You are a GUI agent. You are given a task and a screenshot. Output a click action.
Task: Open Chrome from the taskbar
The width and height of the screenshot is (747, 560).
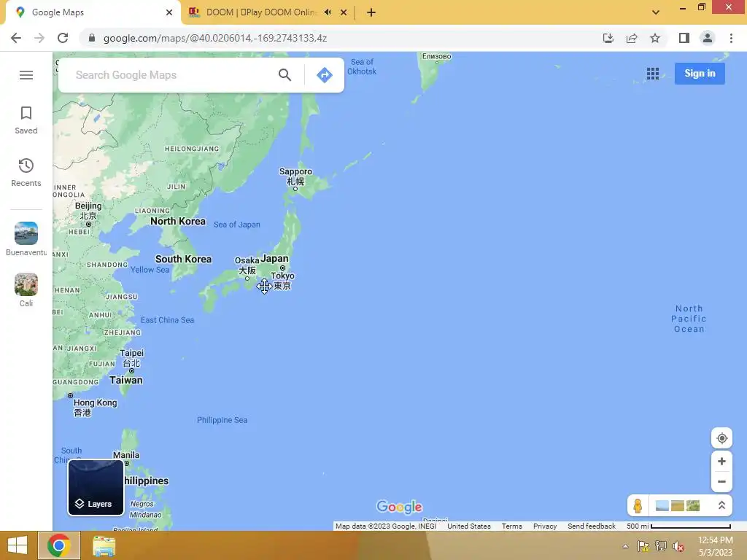59,545
